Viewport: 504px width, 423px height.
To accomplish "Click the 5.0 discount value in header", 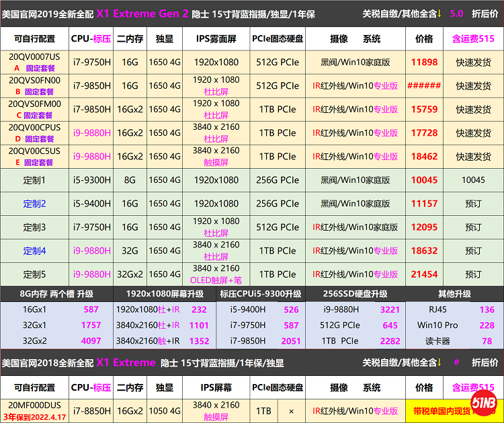I will (x=456, y=13).
